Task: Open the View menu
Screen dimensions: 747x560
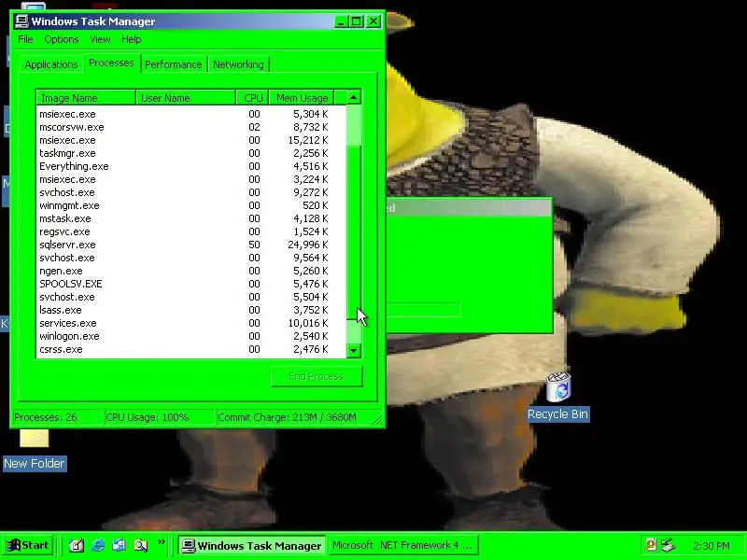Action: pos(100,39)
